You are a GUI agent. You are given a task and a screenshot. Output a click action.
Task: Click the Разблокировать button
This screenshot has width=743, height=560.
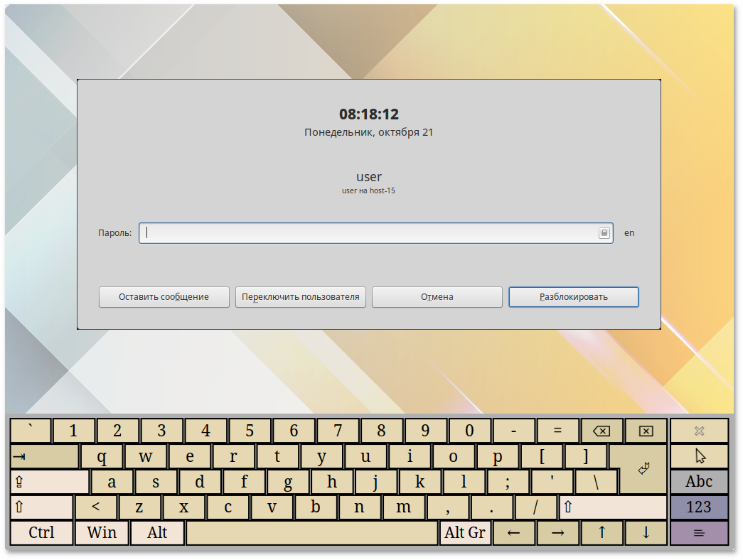pos(573,297)
